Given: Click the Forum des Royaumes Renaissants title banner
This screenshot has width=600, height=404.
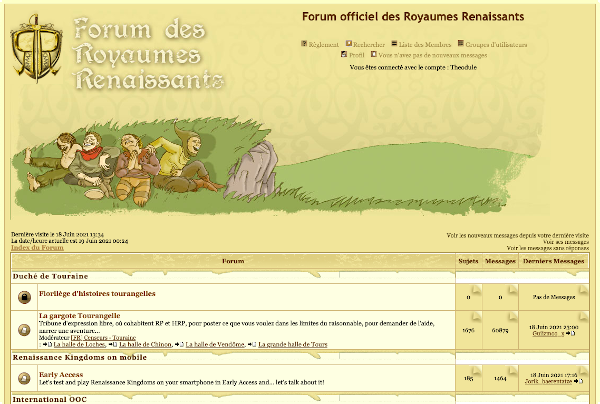Looking at the screenshot, I should [148, 53].
